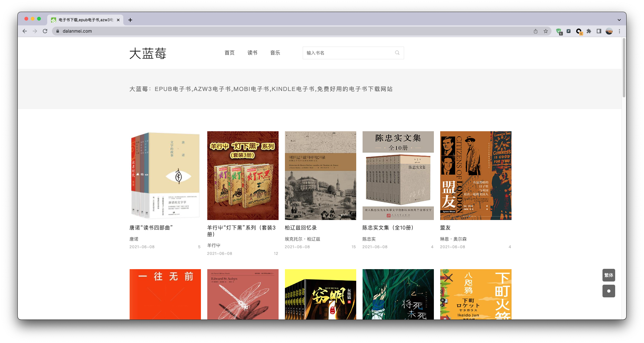
Task: Open the dark square X extension icon
Action: point(569,31)
